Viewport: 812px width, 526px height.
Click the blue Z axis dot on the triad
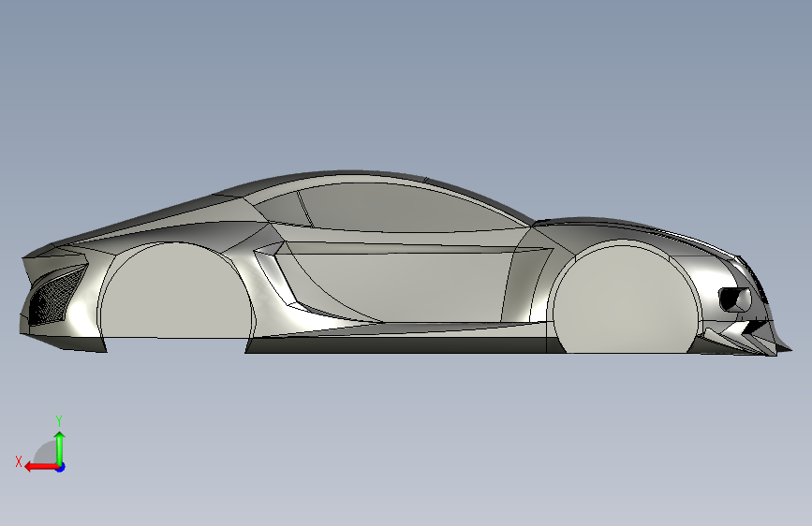(x=61, y=467)
